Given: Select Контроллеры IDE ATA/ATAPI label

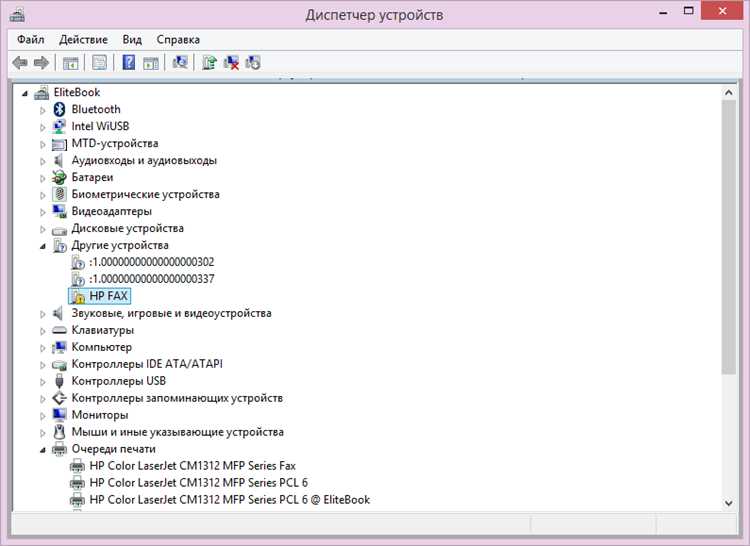Looking at the screenshot, I should [147, 364].
